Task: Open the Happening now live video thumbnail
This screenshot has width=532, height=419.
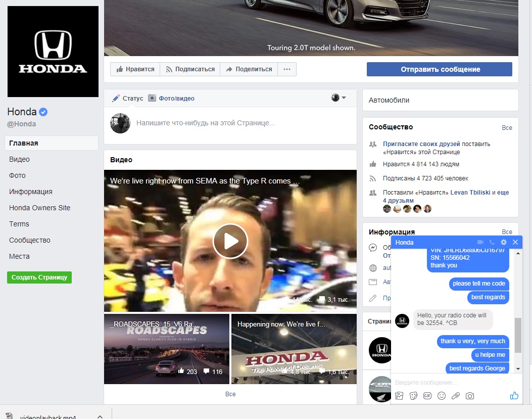Action: click(x=294, y=349)
